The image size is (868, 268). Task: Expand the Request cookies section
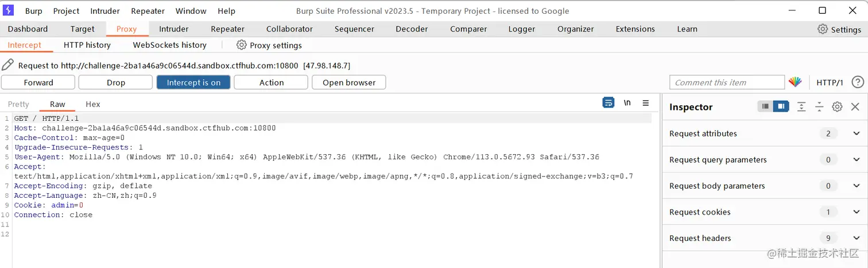pos(857,212)
